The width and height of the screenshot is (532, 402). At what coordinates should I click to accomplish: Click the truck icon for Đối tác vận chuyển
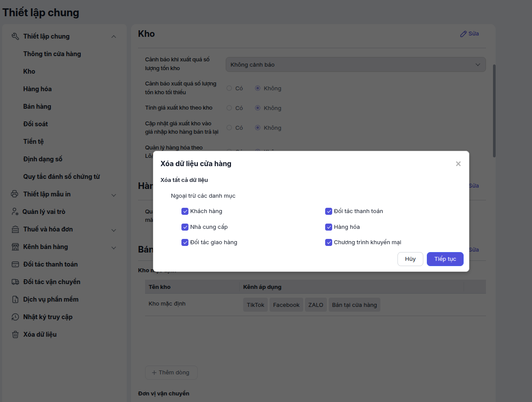click(15, 282)
